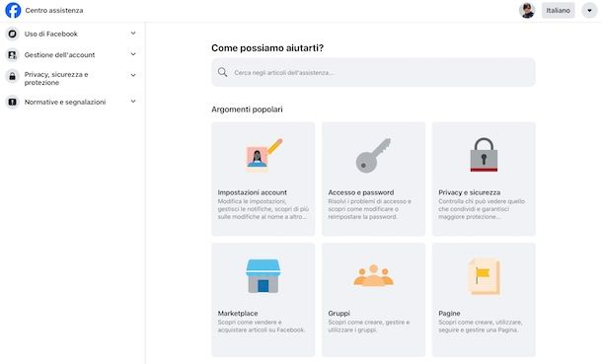This screenshot has height=364, width=602.
Task: Click the Marketplace storefront icon
Action: tap(263, 276)
